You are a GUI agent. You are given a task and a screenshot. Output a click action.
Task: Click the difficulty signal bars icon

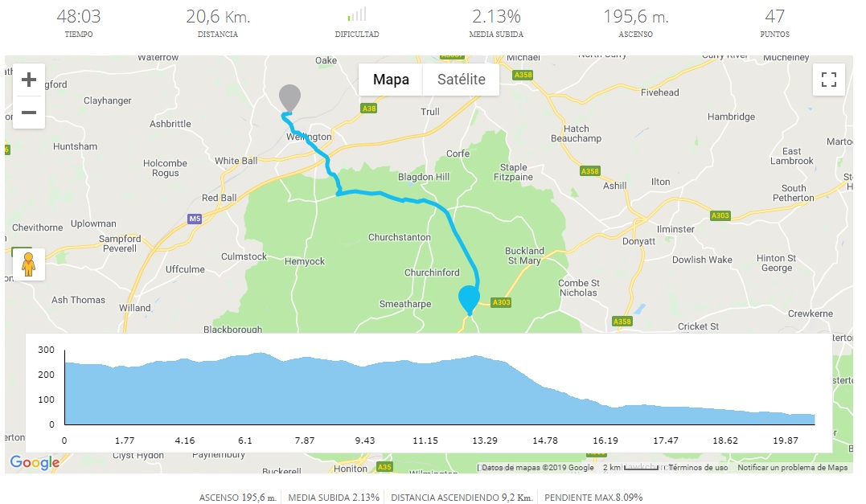pos(357,15)
